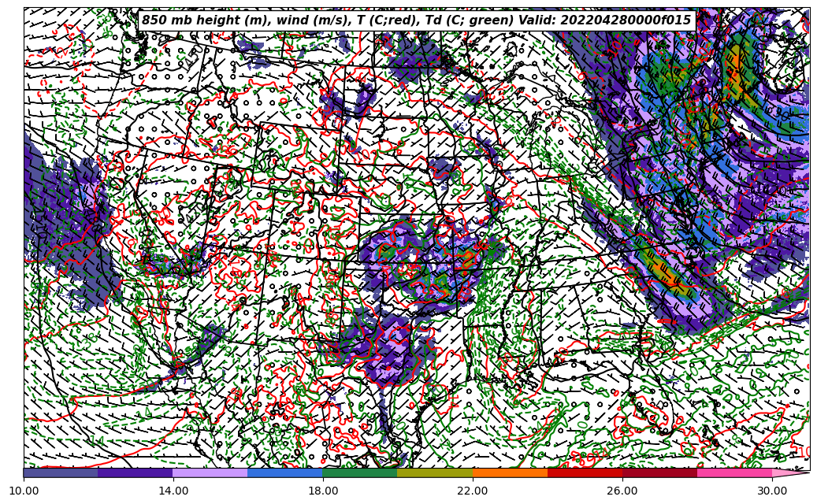Click the pink 28–30 colorbar segment
The height and width of the screenshot is (504, 817).
[x=734, y=472]
